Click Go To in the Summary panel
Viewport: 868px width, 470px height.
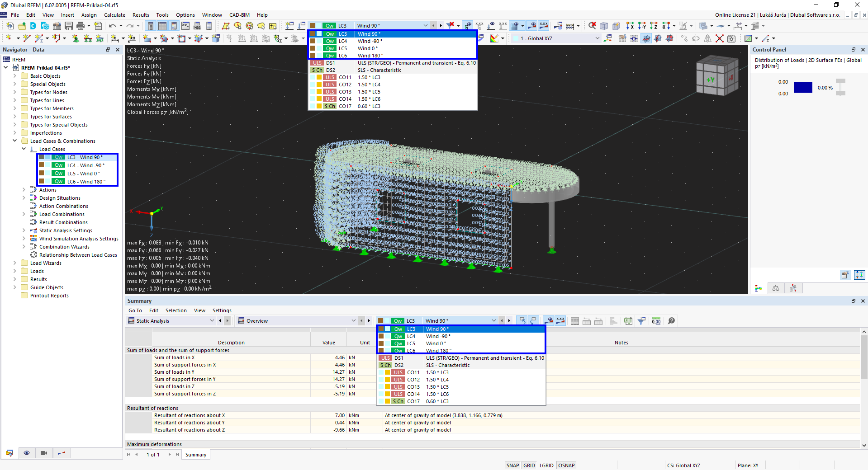pyautogui.click(x=135, y=310)
